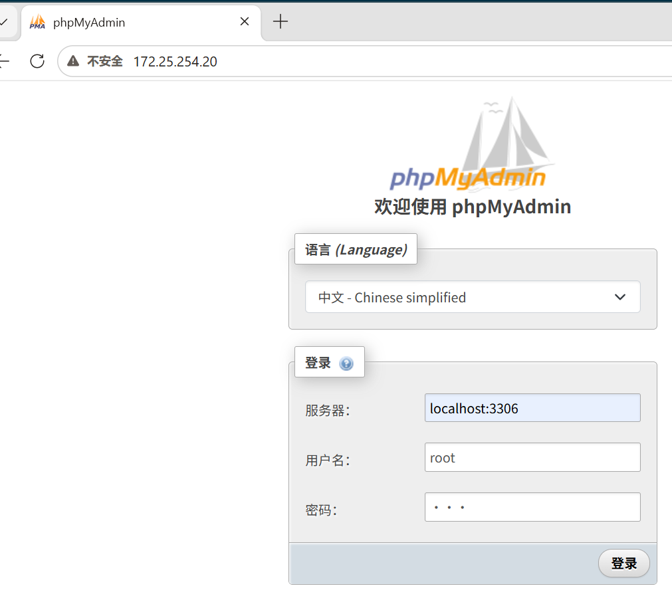Click the address bar URL 172.25.254.20

coord(175,62)
